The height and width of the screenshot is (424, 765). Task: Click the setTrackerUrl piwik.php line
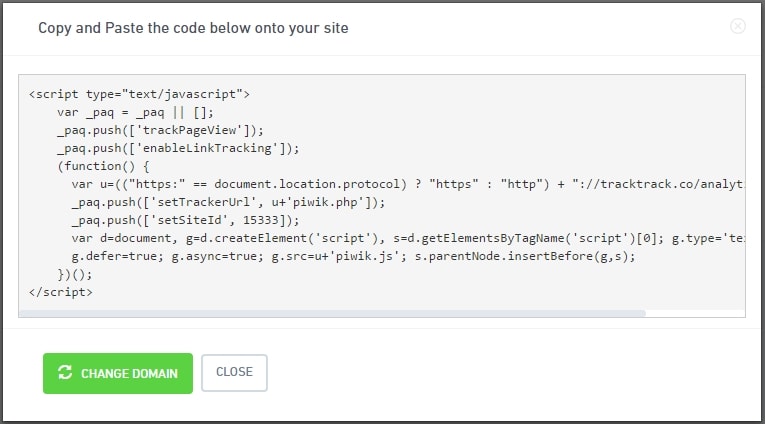[228, 202]
